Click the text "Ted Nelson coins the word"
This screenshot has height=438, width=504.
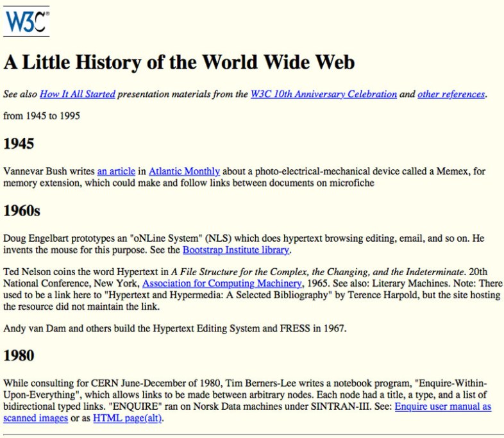(59, 272)
